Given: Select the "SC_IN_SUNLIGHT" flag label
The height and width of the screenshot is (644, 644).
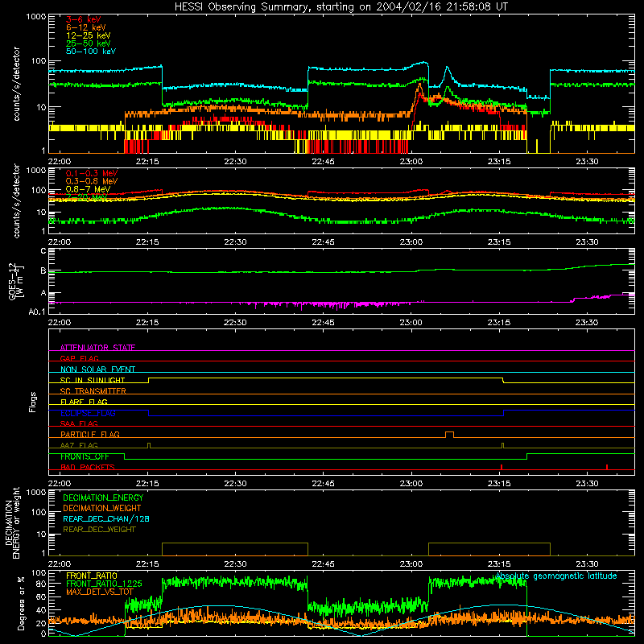Looking at the screenshot, I should (93, 380).
